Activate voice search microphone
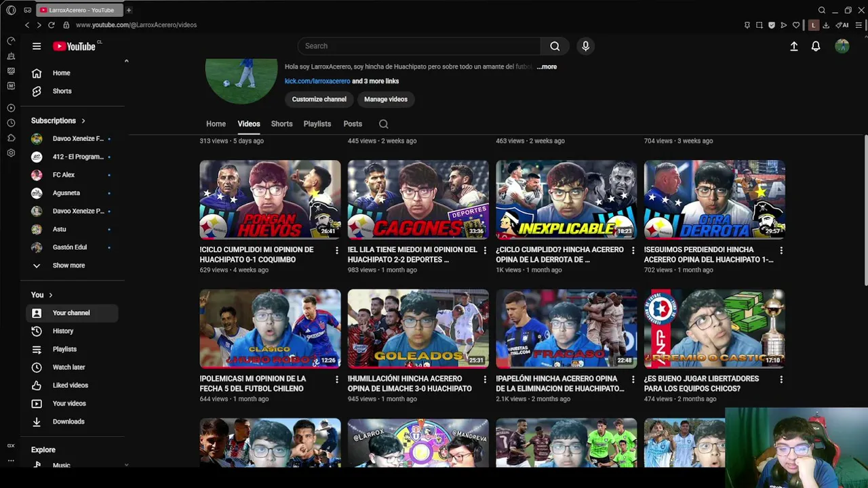 [x=586, y=46]
